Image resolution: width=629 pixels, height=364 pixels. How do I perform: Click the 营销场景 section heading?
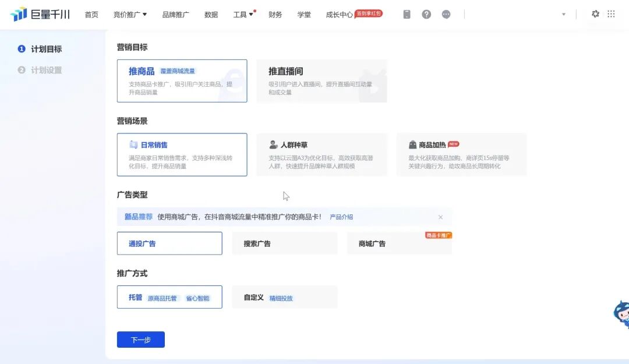click(132, 121)
